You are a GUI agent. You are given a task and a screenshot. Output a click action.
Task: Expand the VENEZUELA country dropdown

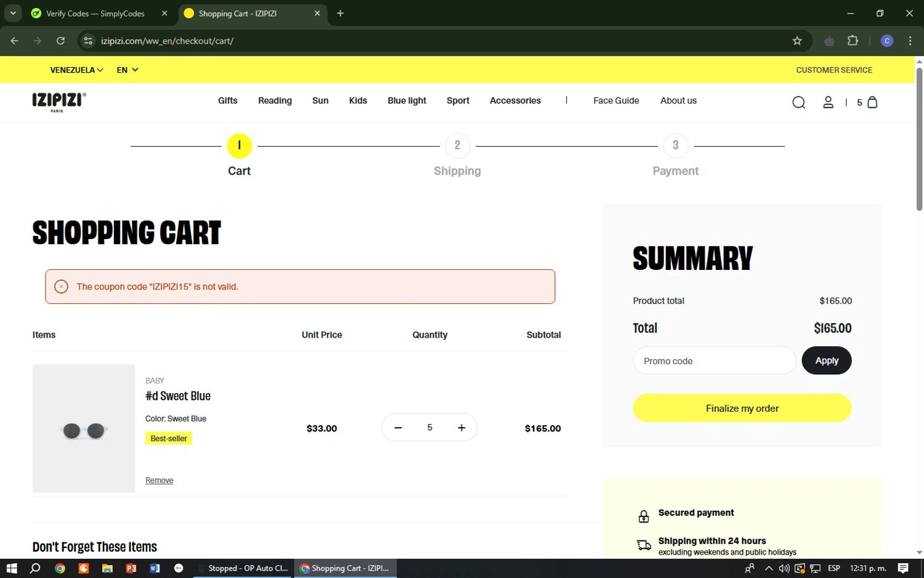pos(76,70)
